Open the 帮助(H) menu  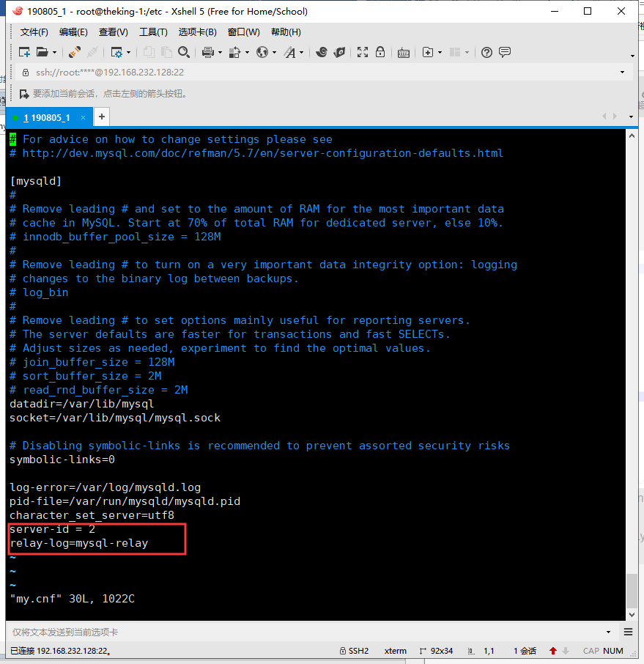coord(286,32)
